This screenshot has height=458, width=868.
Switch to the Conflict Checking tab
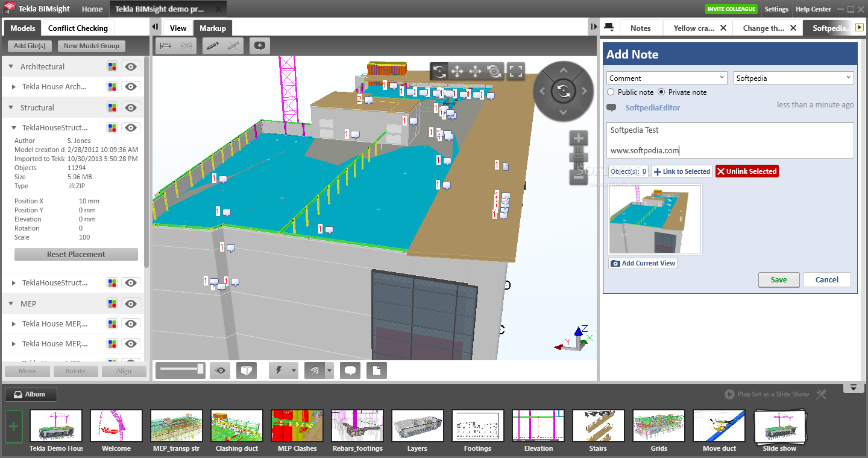pyautogui.click(x=78, y=28)
